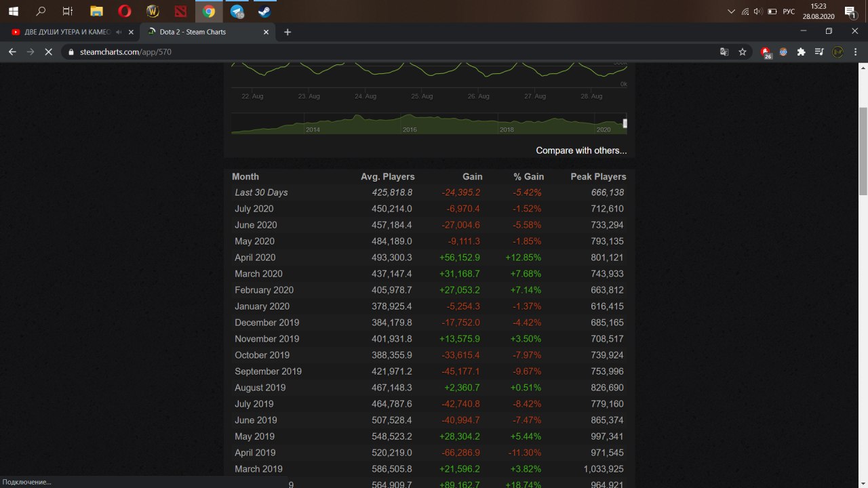
Task: View the site security padlock info
Action: click(x=71, y=52)
